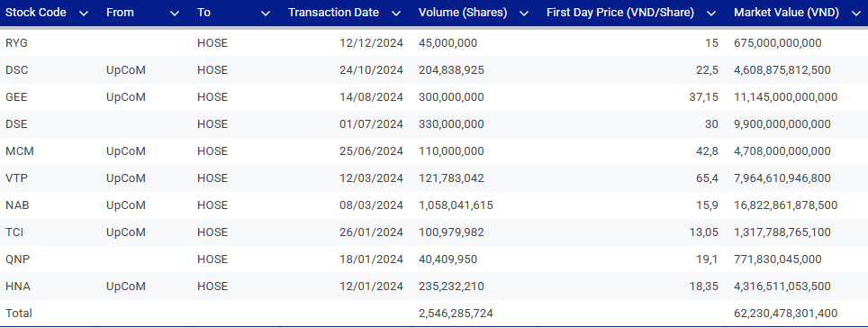868x328 pixels.
Task: Select stock code RYG
Action: click(16, 43)
